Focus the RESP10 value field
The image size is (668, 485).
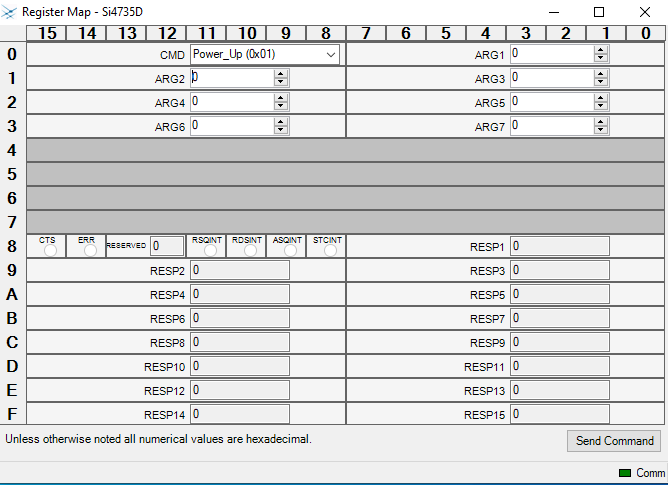point(240,366)
